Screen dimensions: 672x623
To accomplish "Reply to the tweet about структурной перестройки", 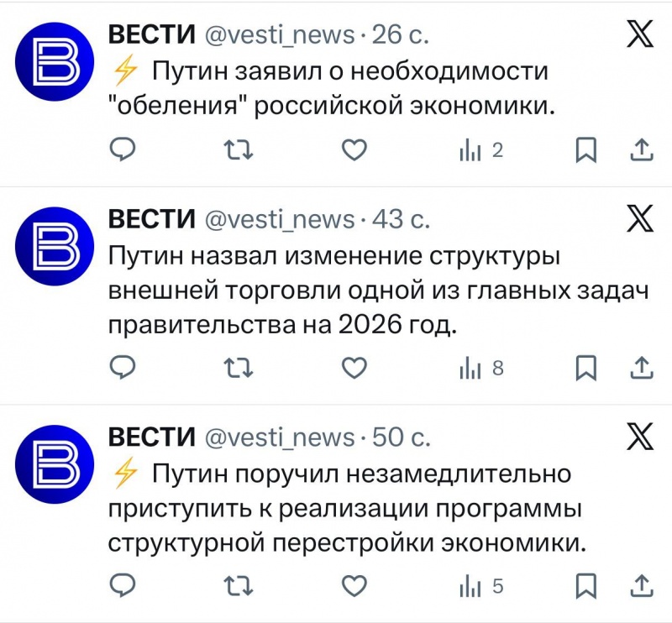I will pyautogui.click(x=123, y=584).
